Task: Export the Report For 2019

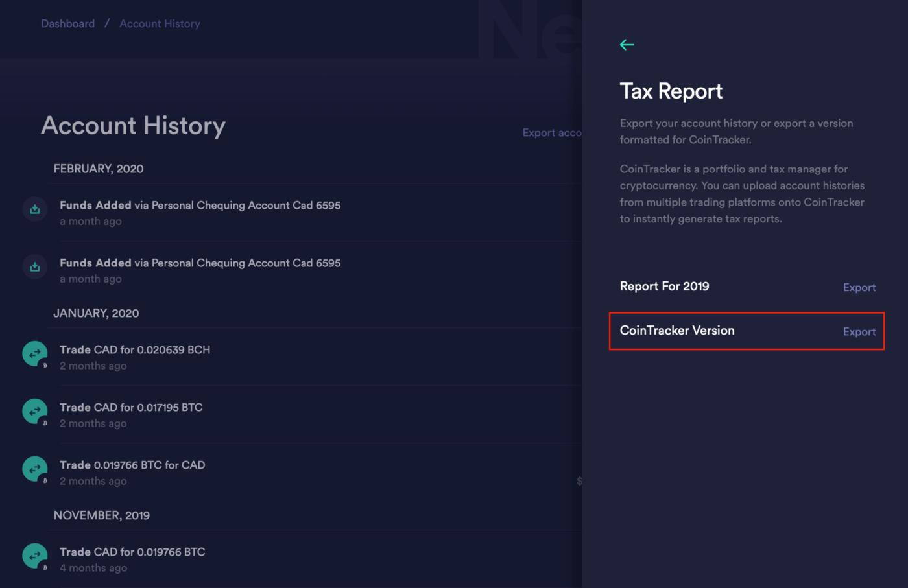Action: (859, 287)
